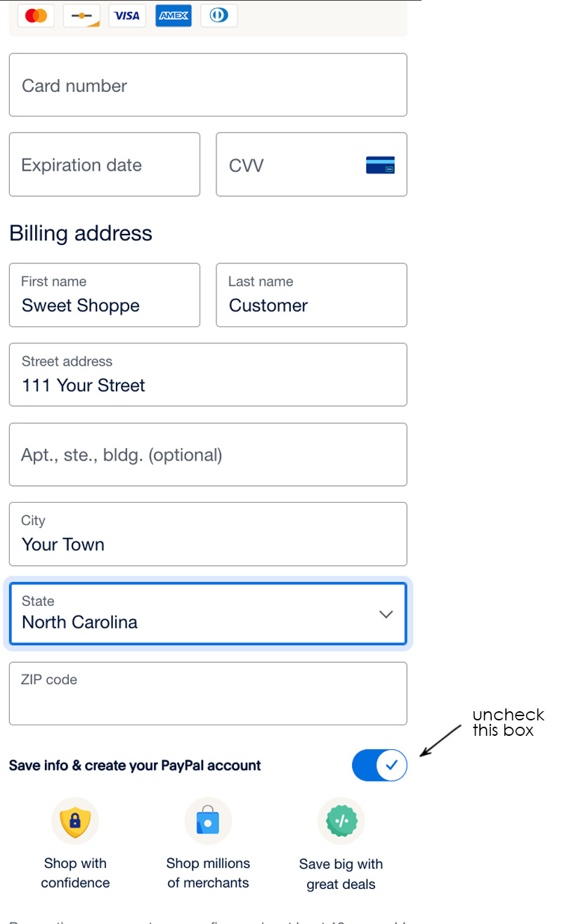Image resolution: width=562 pixels, height=924 pixels.
Task: Select the Expiration date field
Action: (x=105, y=164)
